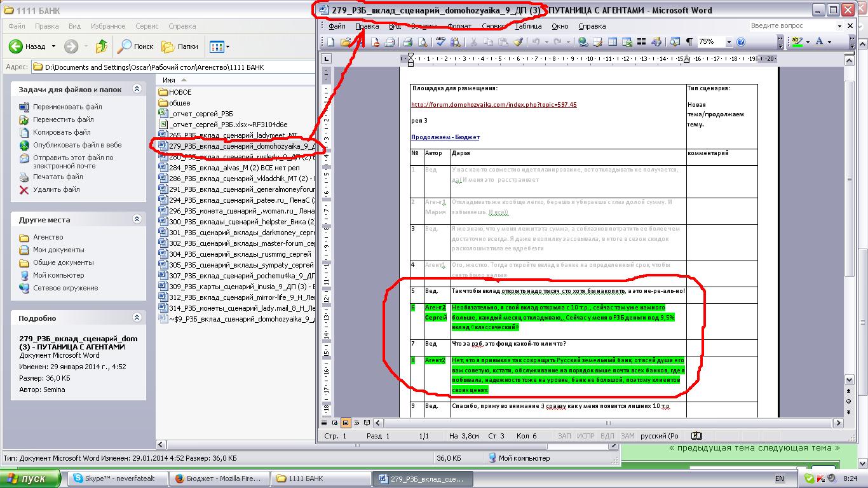Open the Undo history dropdown arrow
This screenshot has height=488, width=868.
[x=545, y=42]
